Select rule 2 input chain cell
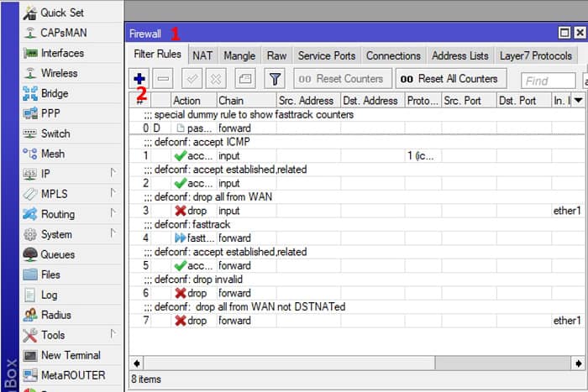Screen dimensions: 588x392 tap(246, 183)
